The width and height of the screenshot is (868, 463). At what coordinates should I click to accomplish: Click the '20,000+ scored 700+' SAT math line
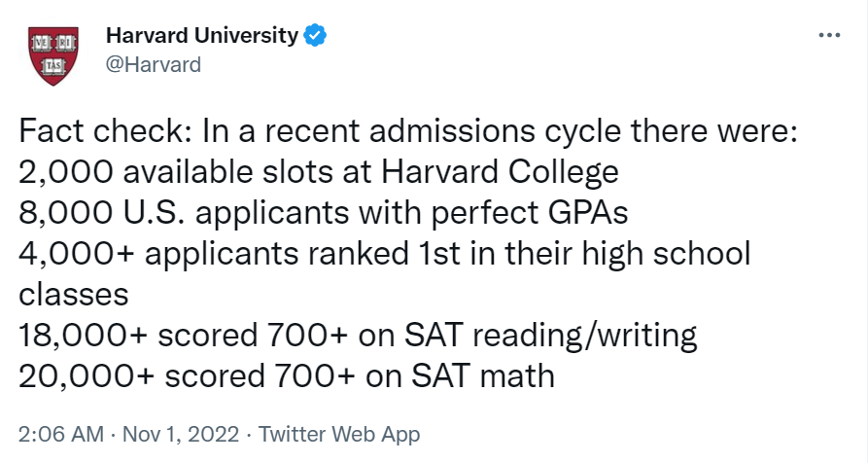pos(287,375)
